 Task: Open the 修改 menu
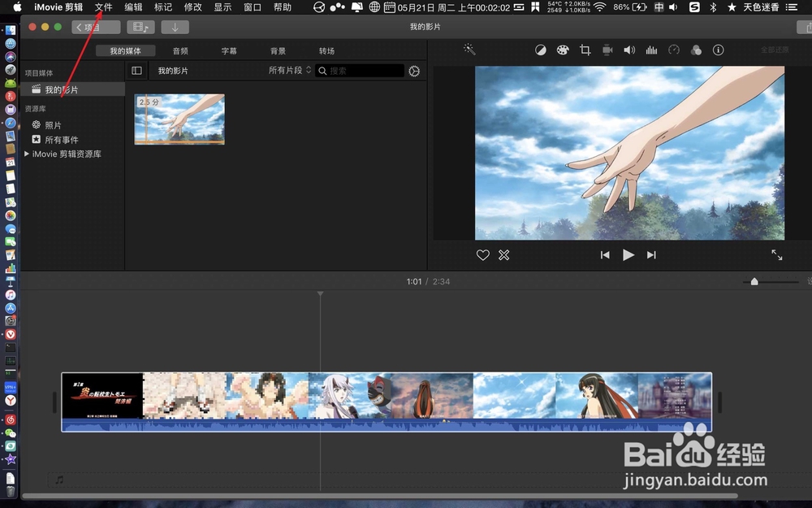coord(193,7)
